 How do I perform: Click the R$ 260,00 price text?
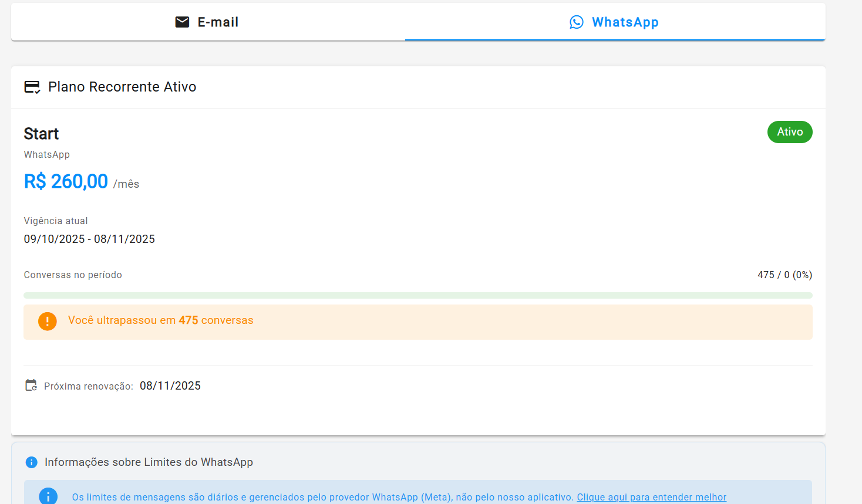(x=66, y=181)
